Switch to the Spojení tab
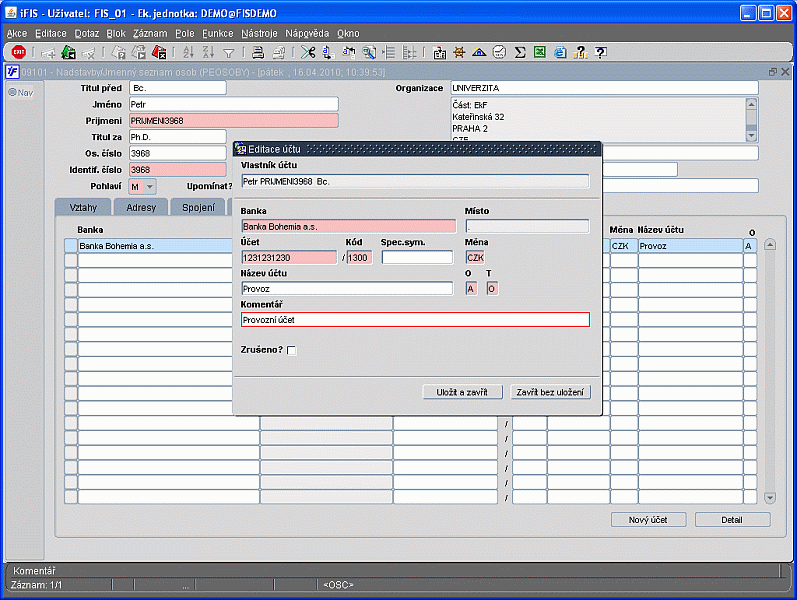The height and width of the screenshot is (600, 797). point(198,207)
